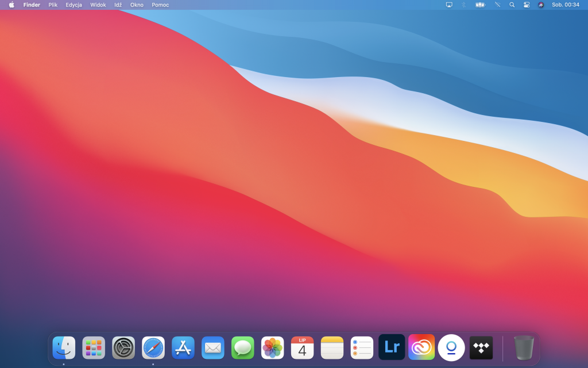Open the Notes app
This screenshot has width=588, height=368.
pos(332,348)
